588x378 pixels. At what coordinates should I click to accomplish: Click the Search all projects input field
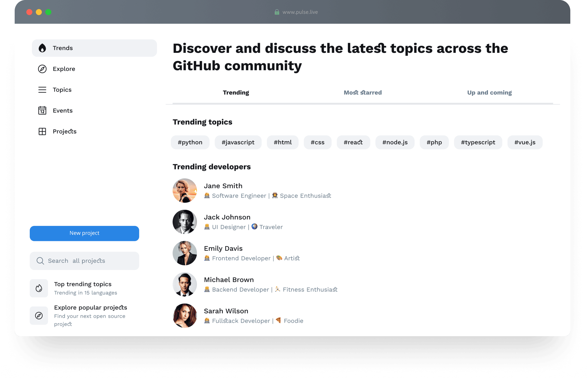(84, 261)
